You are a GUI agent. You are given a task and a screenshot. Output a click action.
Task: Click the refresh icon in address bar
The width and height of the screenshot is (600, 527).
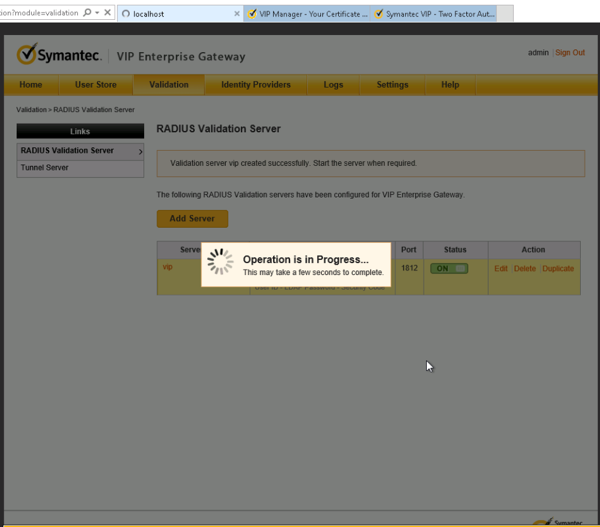tap(106, 13)
